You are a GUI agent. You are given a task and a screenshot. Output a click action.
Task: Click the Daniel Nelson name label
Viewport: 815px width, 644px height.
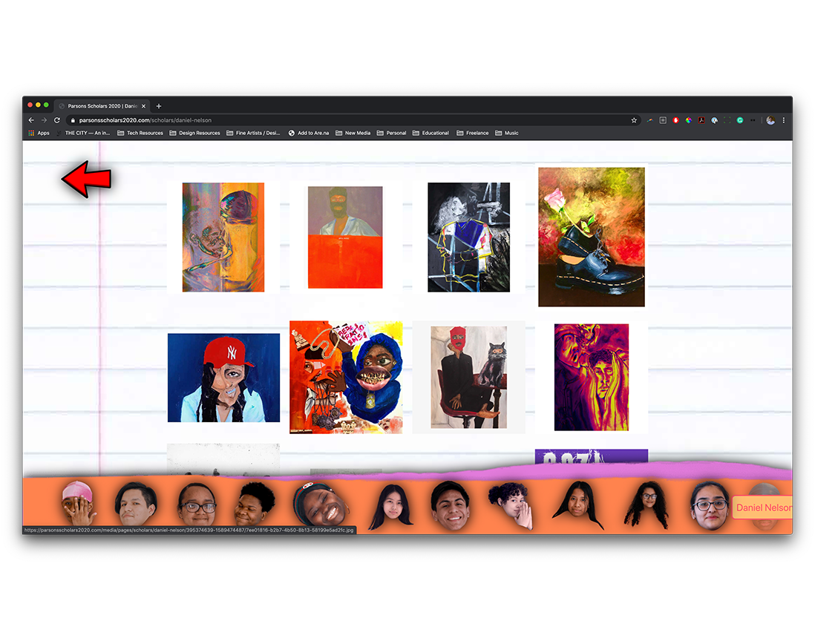pos(763,507)
